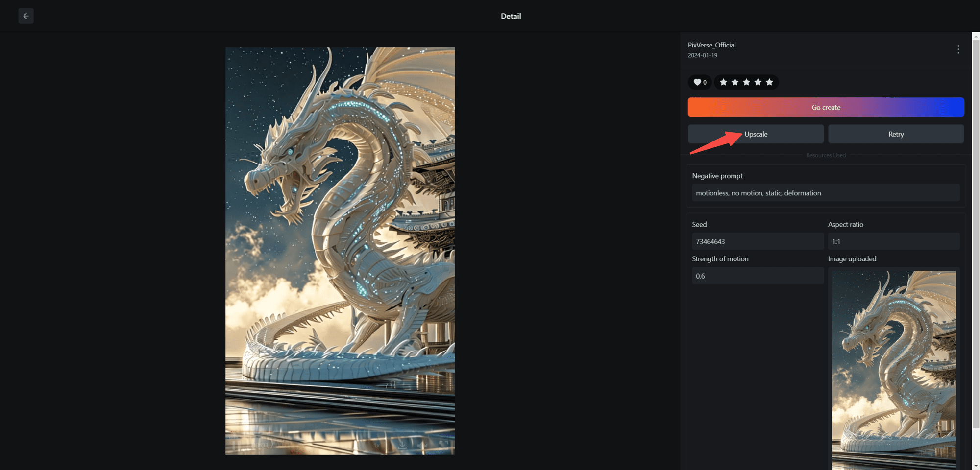The height and width of the screenshot is (470, 980).
Task: Go back using the top-left arrow
Action: click(26, 16)
